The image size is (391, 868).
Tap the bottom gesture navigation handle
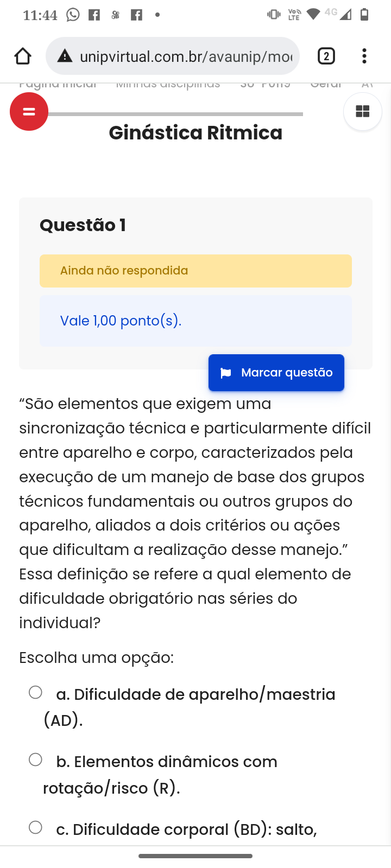click(195, 856)
